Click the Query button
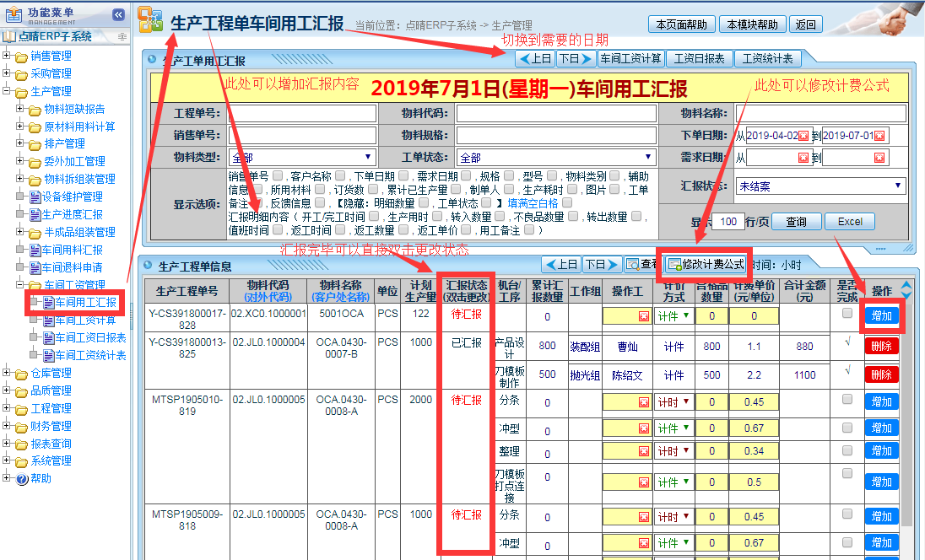This screenshot has width=925, height=560. click(x=796, y=222)
